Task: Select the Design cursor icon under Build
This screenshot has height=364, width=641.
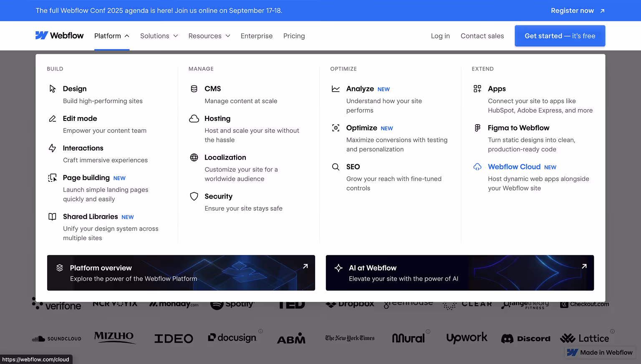Action: [x=52, y=88]
